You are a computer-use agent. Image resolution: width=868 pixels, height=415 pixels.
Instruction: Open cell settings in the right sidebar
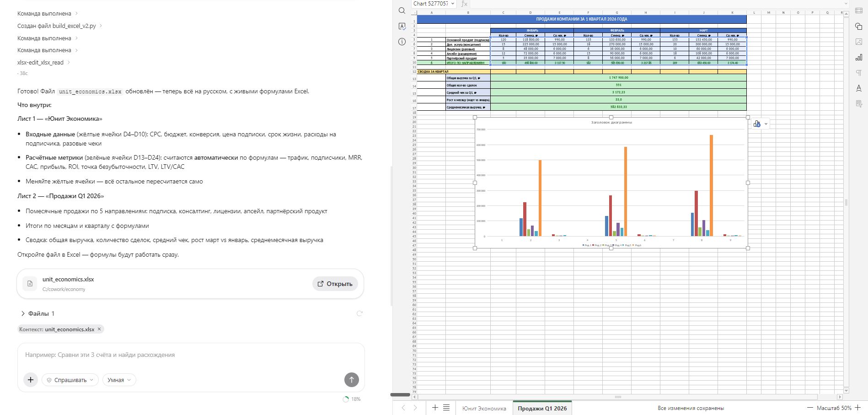pos(858,11)
